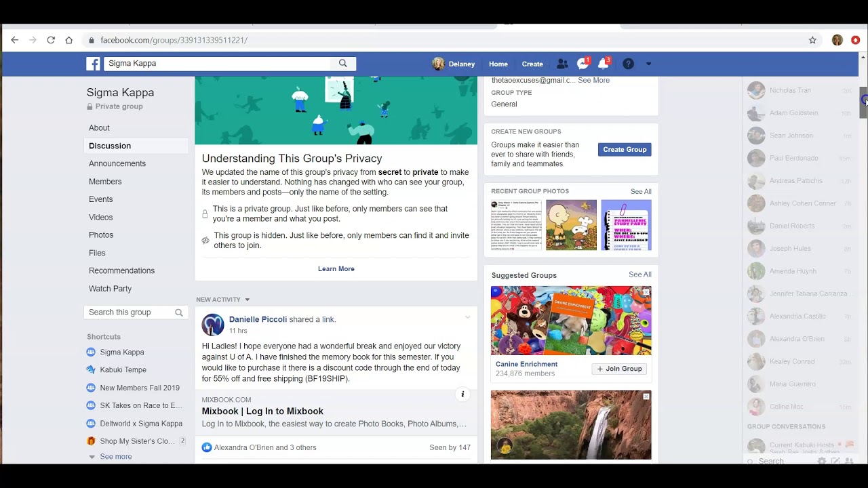Click the browser address bar URL
Screen dimensions: 868x488
pos(174,40)
